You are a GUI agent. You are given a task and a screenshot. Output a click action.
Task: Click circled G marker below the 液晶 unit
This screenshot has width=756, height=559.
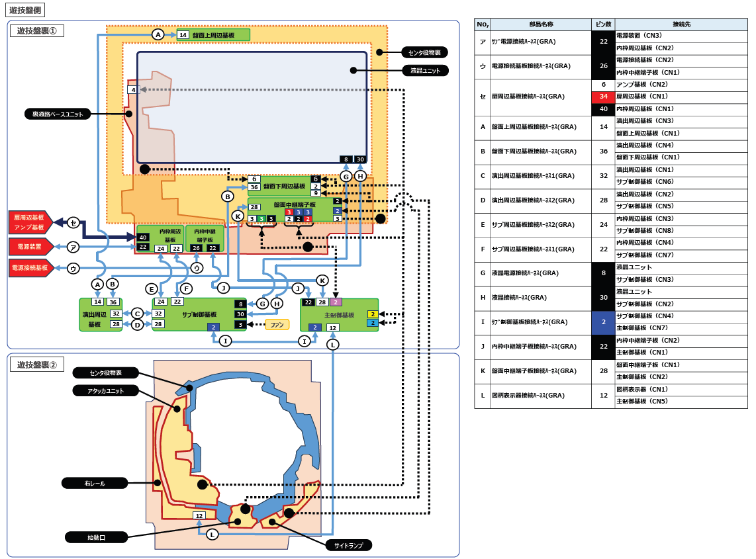[x=346, y=177]
